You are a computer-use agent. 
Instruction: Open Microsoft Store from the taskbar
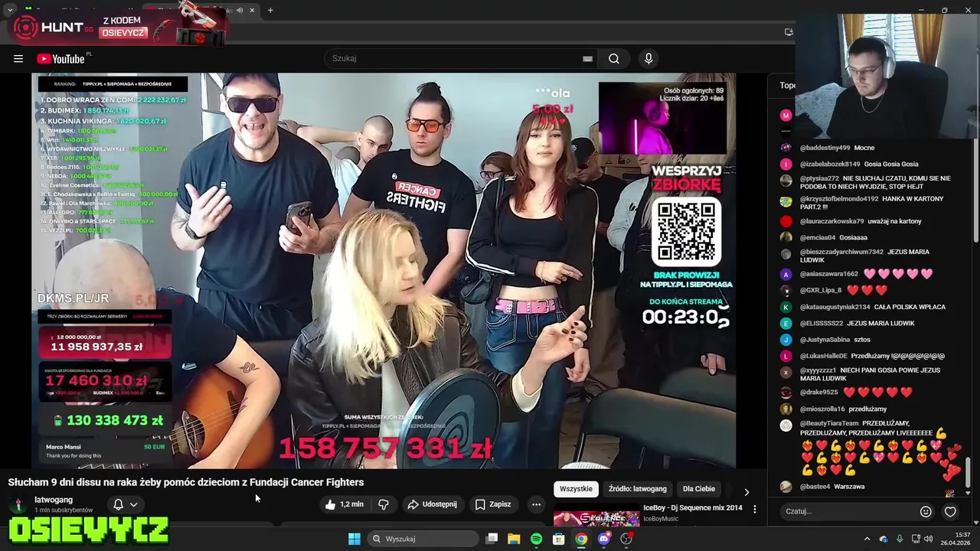(559, 539)
